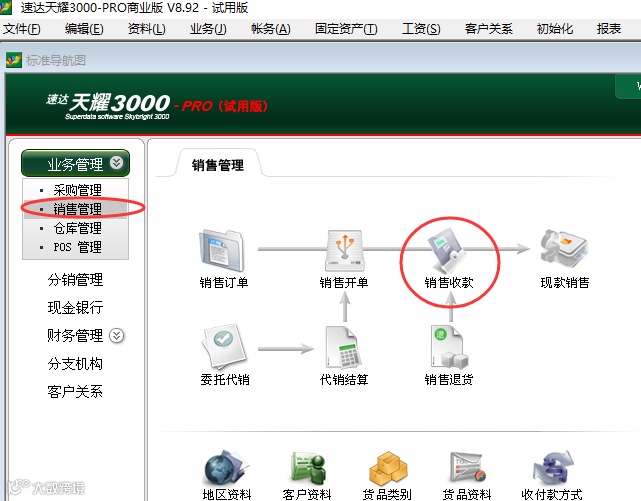This screenshot has height=501, width=641.
Task: Go to 分销管理 section
Action: (75, 280)
